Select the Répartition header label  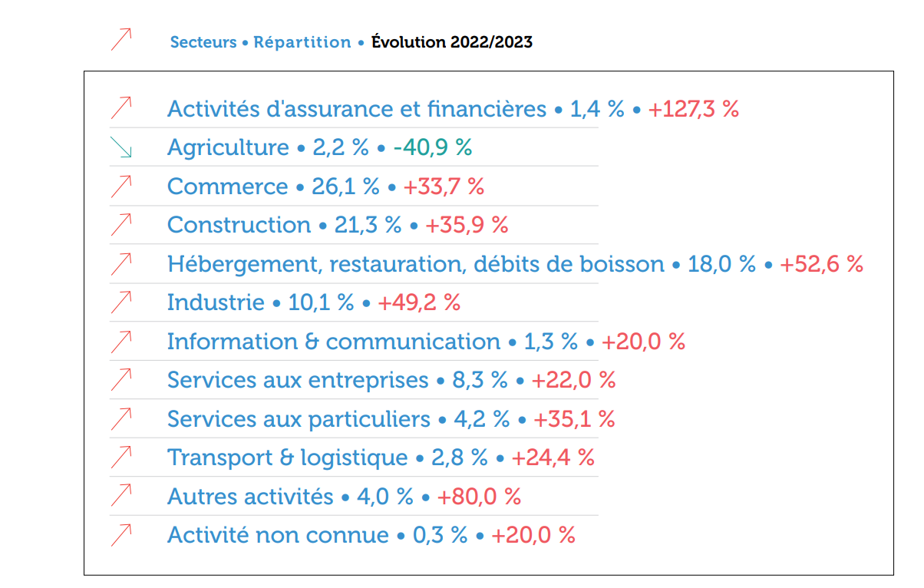tap(302, 42)
